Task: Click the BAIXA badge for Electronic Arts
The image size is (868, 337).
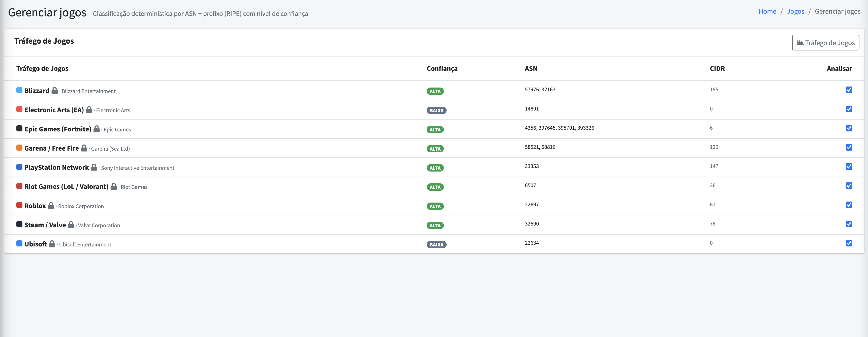Action: point(436,111)
